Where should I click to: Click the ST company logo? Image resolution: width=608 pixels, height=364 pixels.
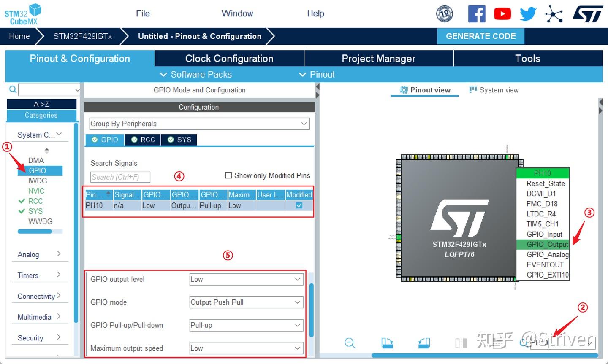[588, 14]
